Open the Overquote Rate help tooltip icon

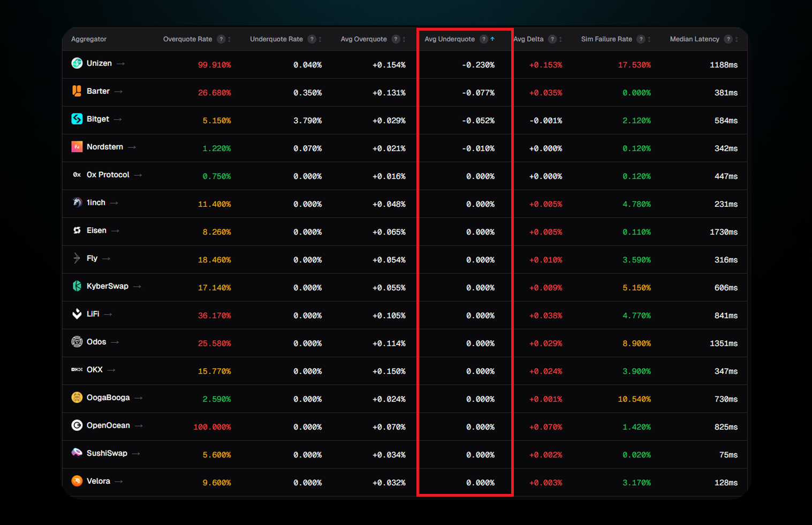[221, 39]
